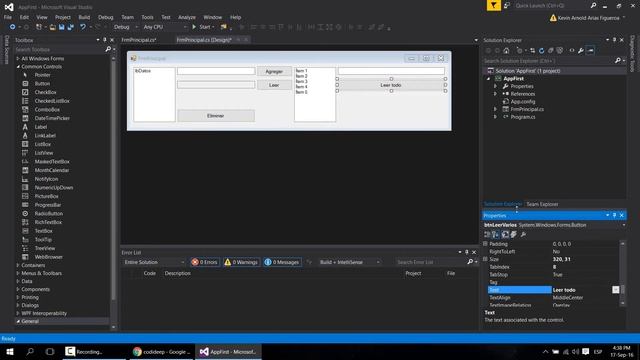Screen dimensions: 640x360
Task: Expand the All Windows Forms group
Action: click(18, 59)
